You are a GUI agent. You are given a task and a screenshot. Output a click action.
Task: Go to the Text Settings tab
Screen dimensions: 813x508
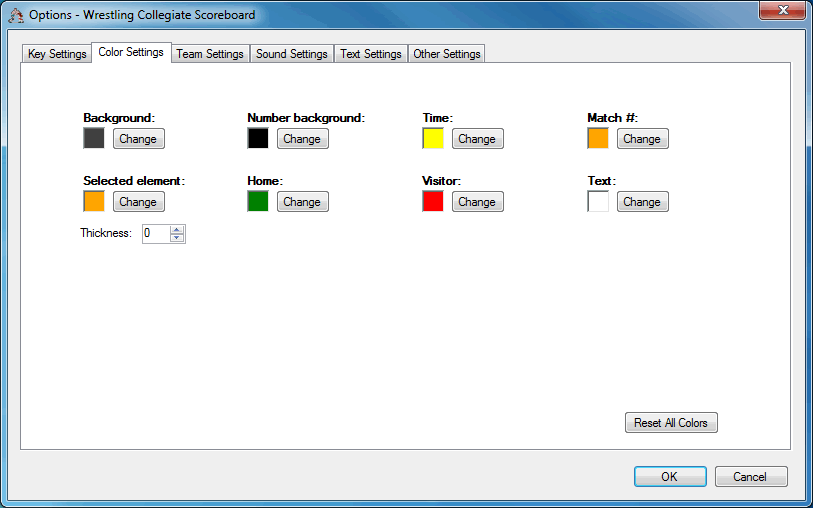[371, 54]
